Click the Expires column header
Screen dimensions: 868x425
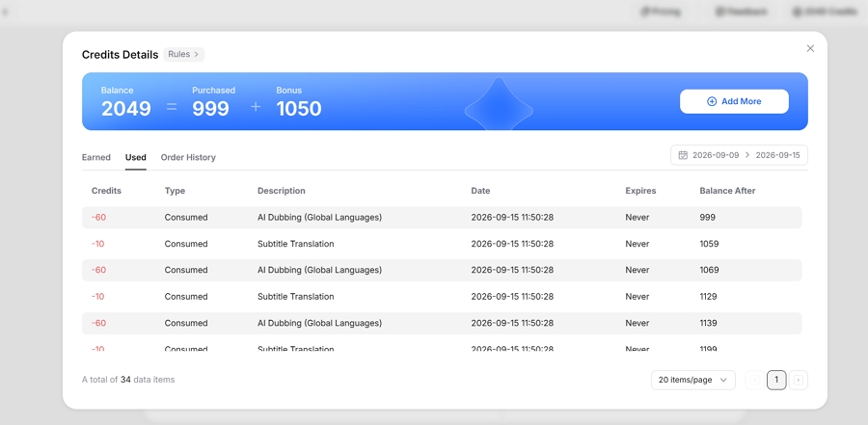tap(640, 191)
